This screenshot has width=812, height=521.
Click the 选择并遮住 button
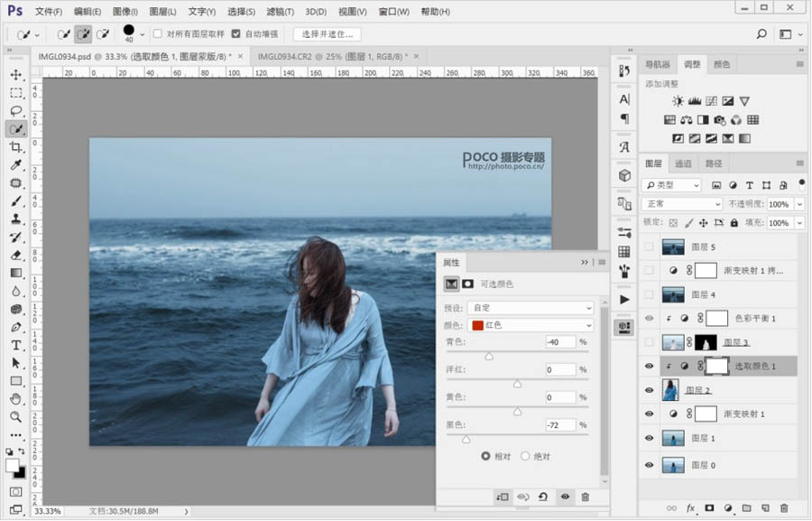tap(327, 34)
